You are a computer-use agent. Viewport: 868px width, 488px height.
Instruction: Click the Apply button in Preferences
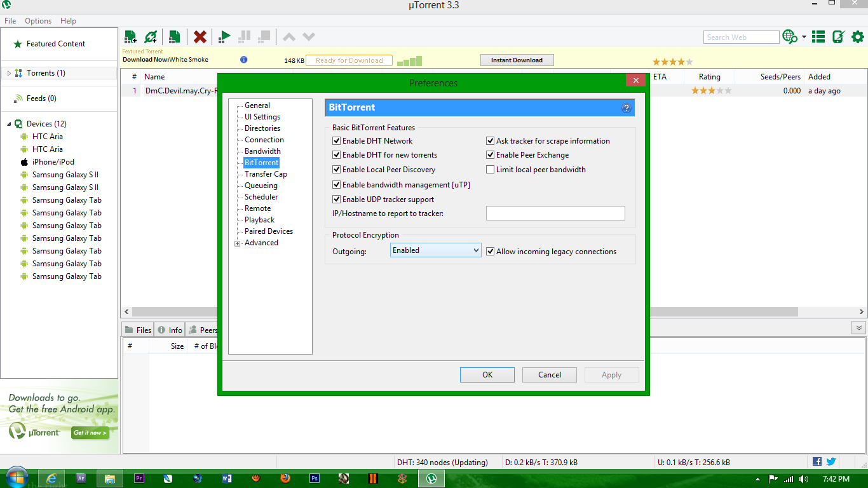pos(612,375)
